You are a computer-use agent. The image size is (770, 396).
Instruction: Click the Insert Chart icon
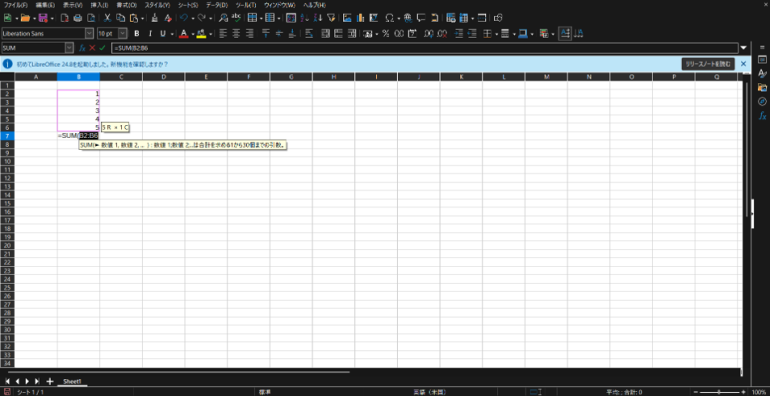361,18
